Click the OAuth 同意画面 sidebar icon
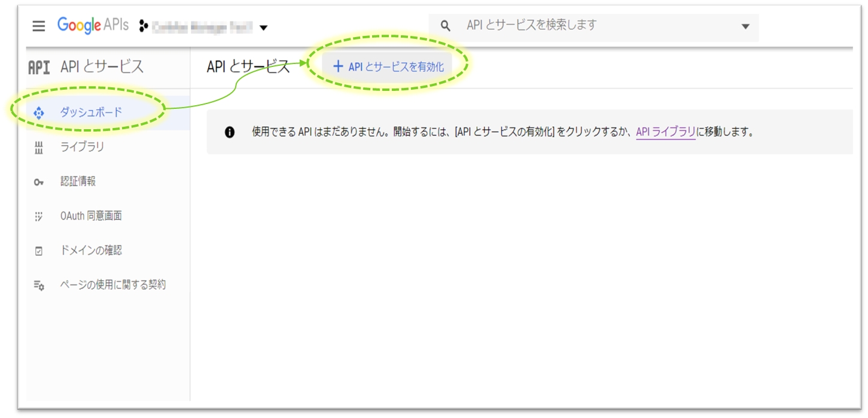This screenshot has height=418, width=868. pos(39,216)
